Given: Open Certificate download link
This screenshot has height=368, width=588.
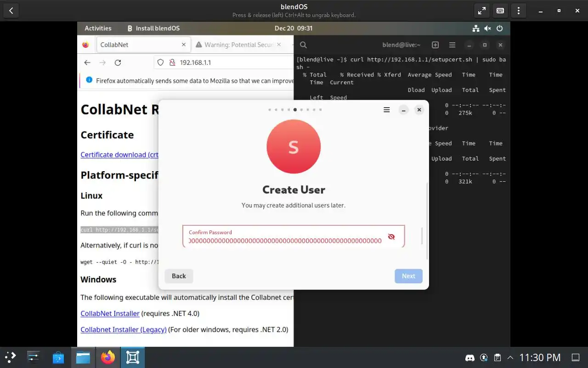Looking at the screenshot, I should [x=119, y=155].
